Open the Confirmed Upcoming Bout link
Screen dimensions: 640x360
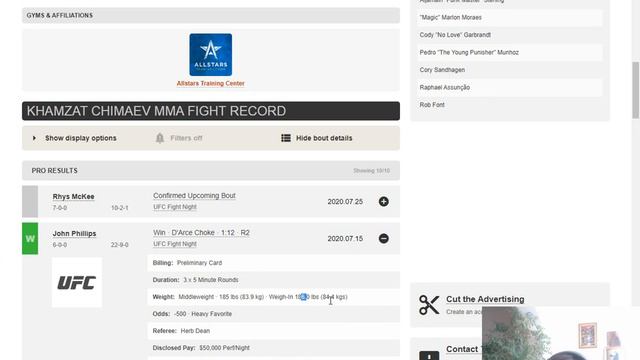coord(194,196)
